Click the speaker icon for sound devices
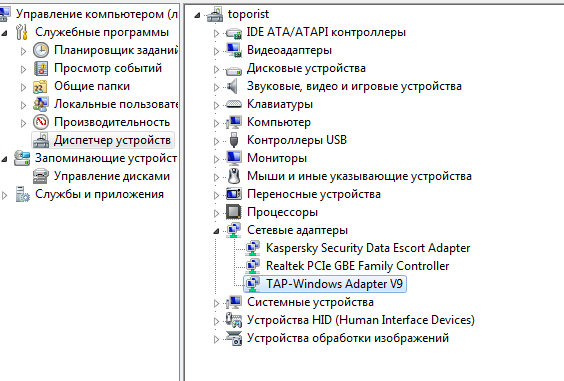The width and height of the screenshot is (564, 381). [233, 86]
